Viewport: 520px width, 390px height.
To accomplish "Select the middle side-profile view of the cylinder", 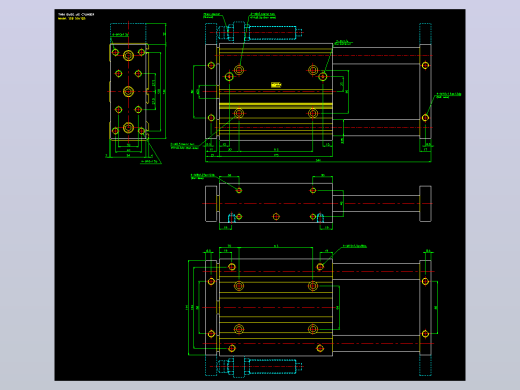I will 318,203.
